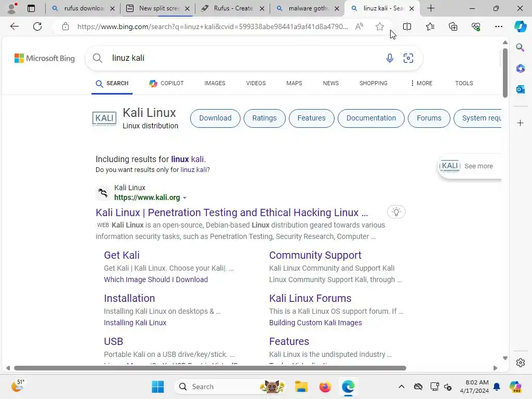The image size is (532, 399).
Task: Switch to VIDEOS results
Action: (256, 83)
